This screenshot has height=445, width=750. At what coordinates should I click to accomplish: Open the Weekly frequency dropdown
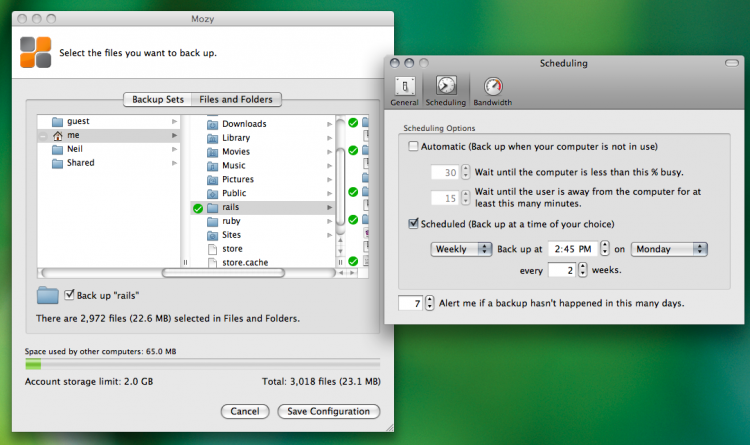461,249
